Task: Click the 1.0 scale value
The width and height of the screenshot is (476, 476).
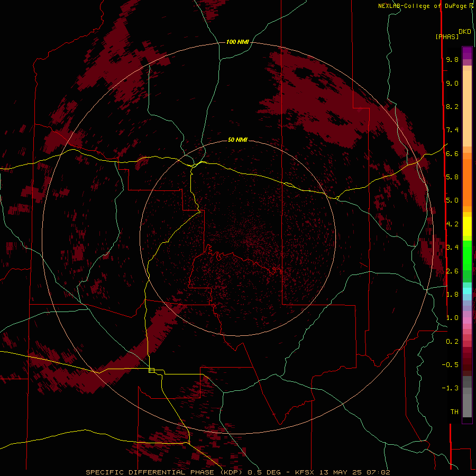Action: tap(452, 318)
